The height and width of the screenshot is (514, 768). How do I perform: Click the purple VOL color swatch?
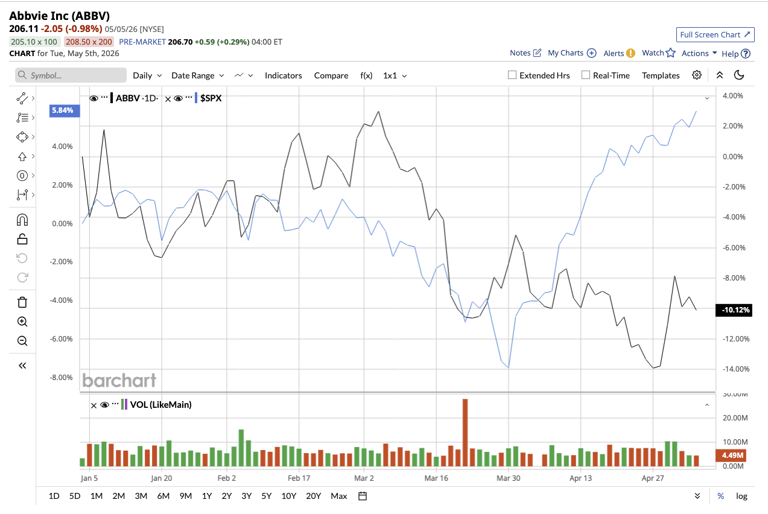126,405
